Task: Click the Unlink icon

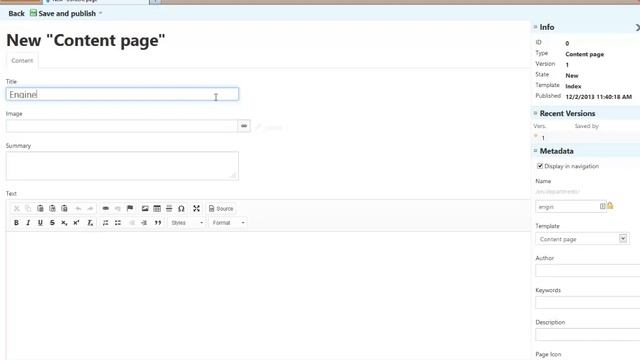Action: [x=118, y=209]
